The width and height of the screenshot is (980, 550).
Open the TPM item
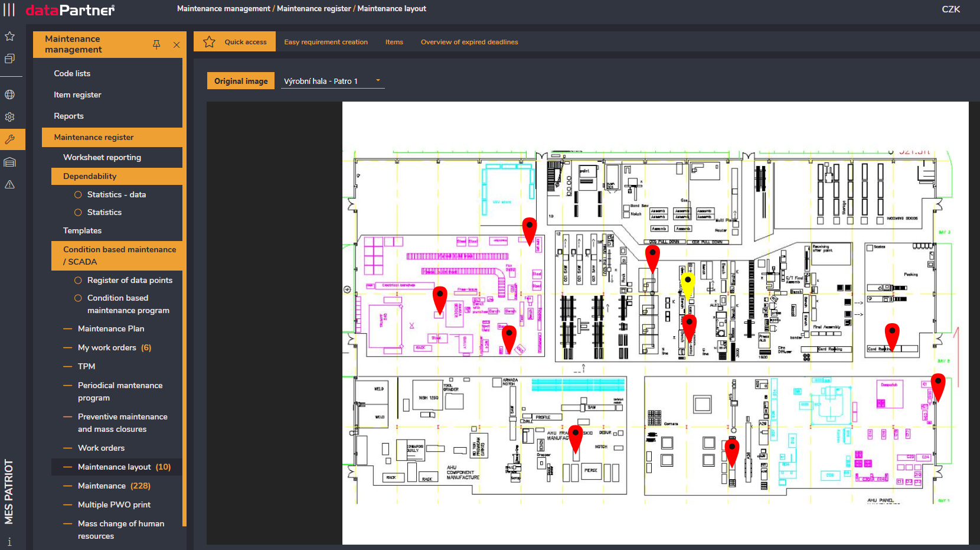coord(86,366)
